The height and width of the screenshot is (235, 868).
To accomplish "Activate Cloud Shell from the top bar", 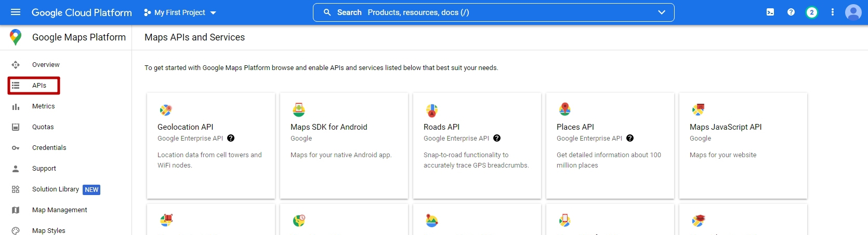I will (x=770, y=12).
